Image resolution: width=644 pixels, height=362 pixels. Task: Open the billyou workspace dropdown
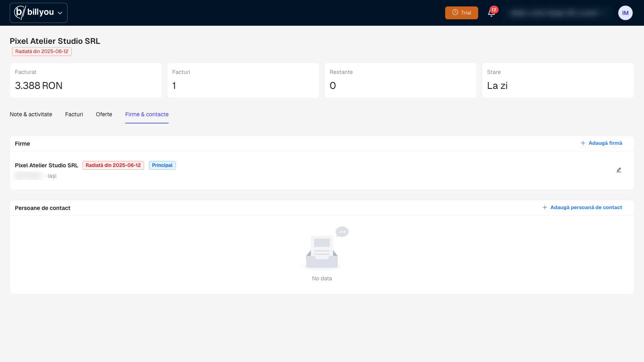[x=39, y=13]
